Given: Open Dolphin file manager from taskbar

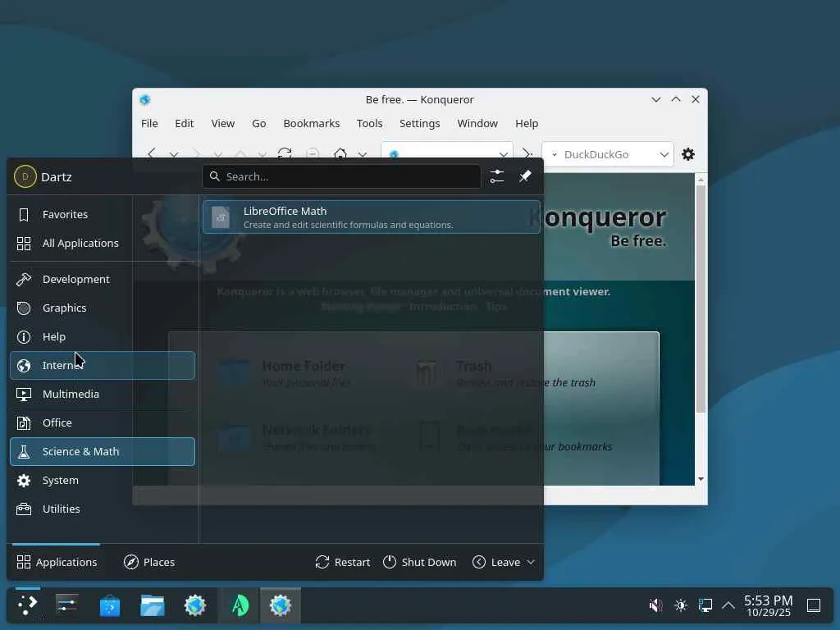Looking at the screenshot, I should [x=152, y=605].
